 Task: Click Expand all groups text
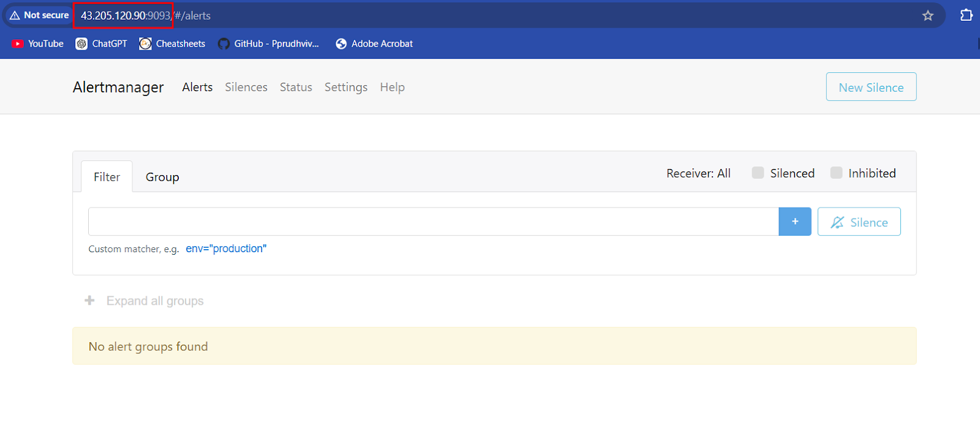[x=155, y=301]
